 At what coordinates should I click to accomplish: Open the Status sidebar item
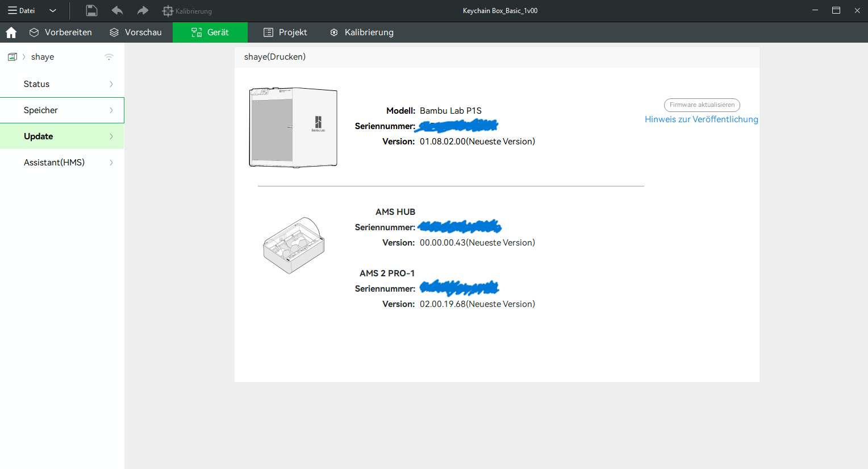click(x=62, y=84)
